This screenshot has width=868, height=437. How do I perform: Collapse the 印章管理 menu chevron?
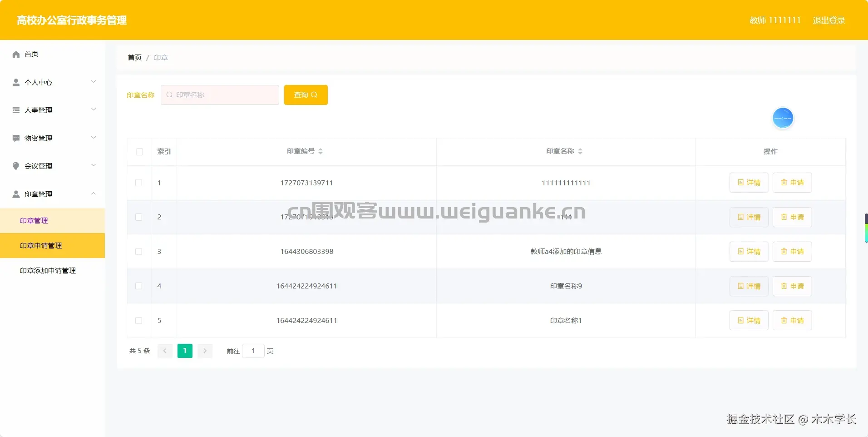click(x=94, y=194)
